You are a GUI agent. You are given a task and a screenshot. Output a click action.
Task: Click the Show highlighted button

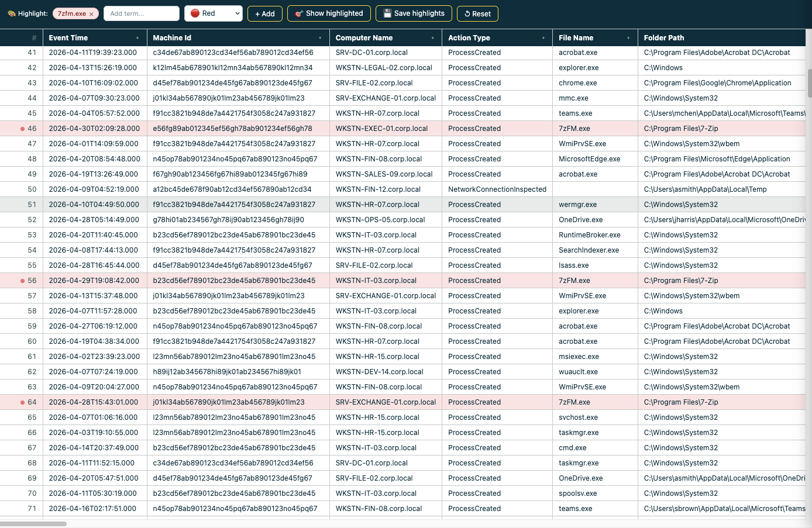point(329,13)
